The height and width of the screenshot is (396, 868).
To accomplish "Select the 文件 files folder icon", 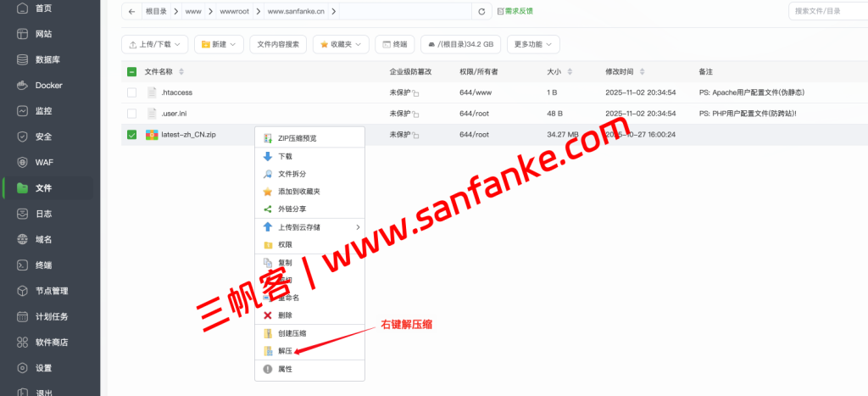I will point(22,188).
